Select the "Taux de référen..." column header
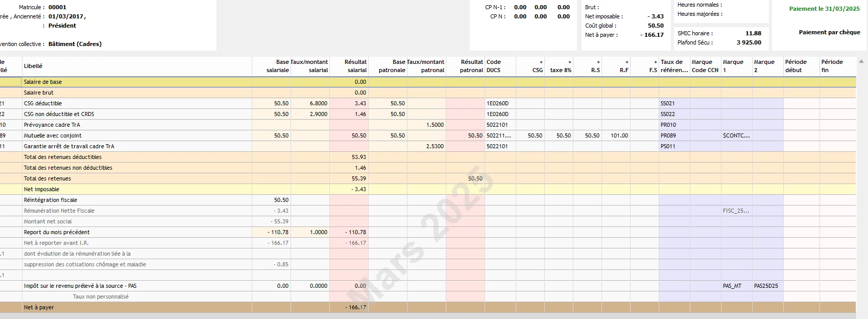The image size is (868, 319). [x=674, y=66]
